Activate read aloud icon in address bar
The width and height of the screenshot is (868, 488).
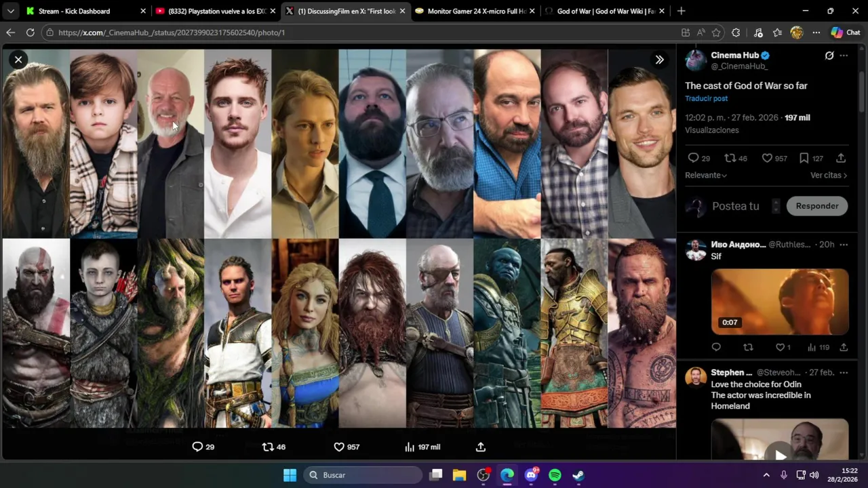click(x=701, y=33)
